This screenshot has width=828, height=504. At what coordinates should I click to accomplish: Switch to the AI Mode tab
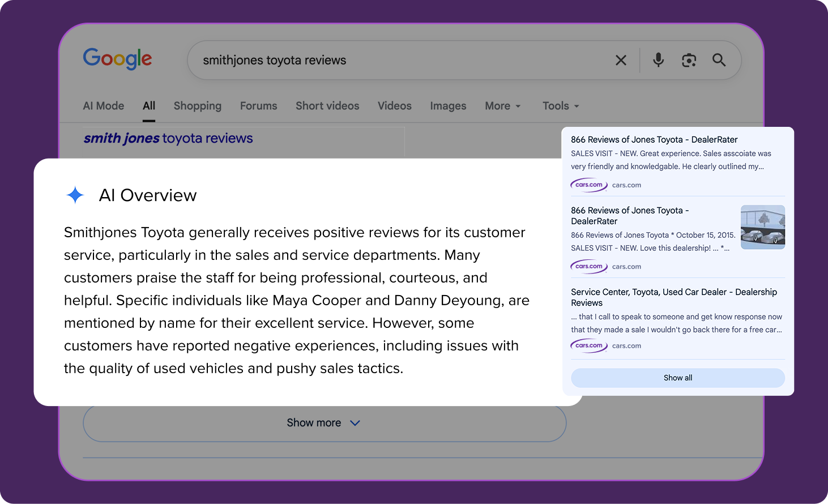coord(103,106)
